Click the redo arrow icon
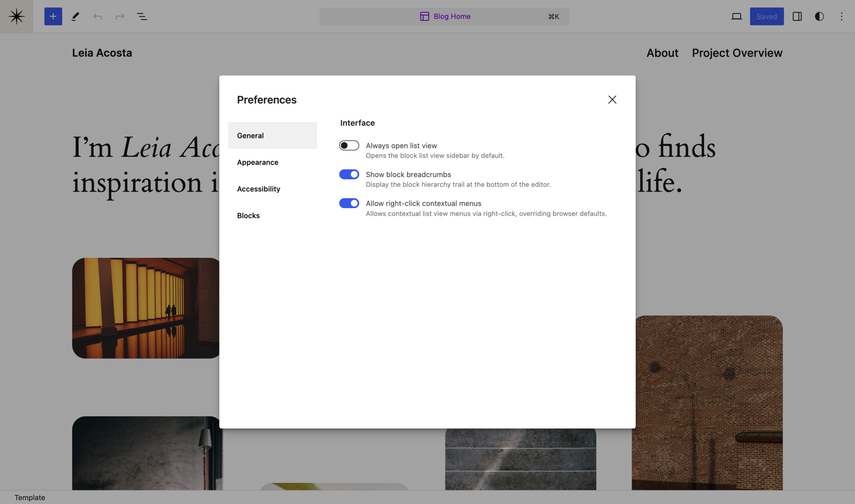855x504 pixels. coord(119,16)
